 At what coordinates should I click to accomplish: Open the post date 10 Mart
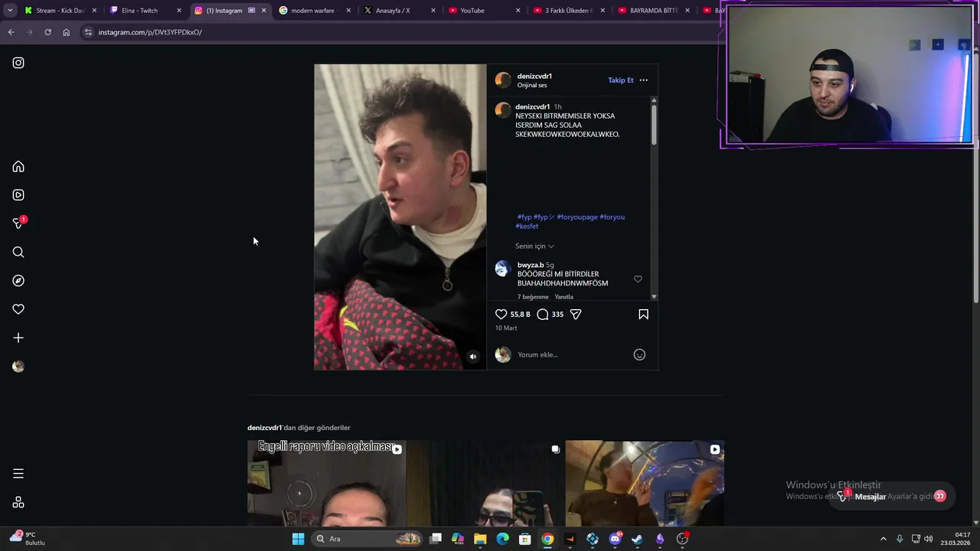pos(506,328)
